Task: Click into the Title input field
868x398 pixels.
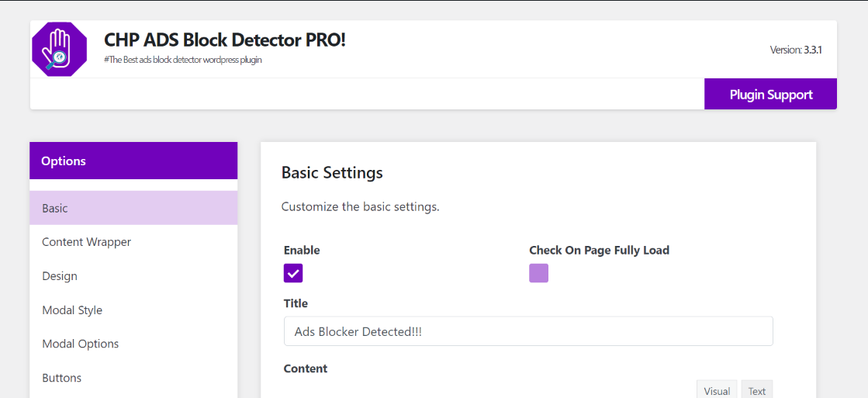Action: click(x=528, y=331)
